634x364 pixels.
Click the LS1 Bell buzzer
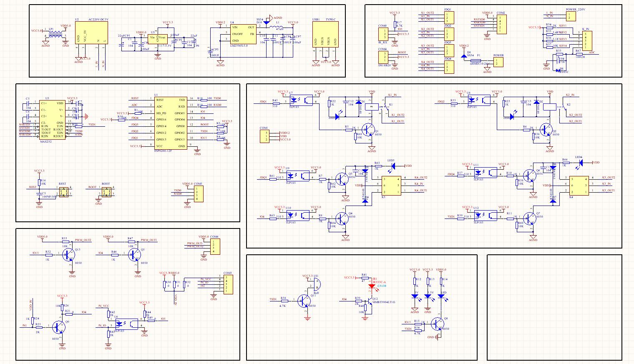(317, 284)
